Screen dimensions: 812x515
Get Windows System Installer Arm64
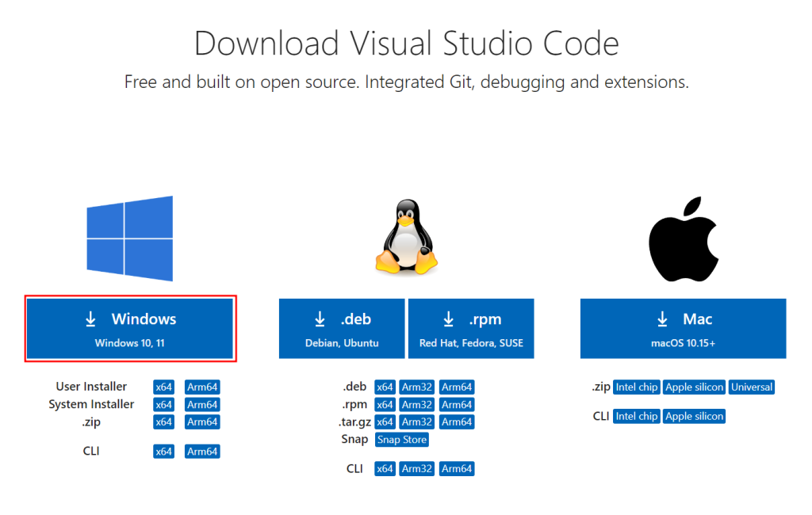pyautogui.click(x=202, y=405)
